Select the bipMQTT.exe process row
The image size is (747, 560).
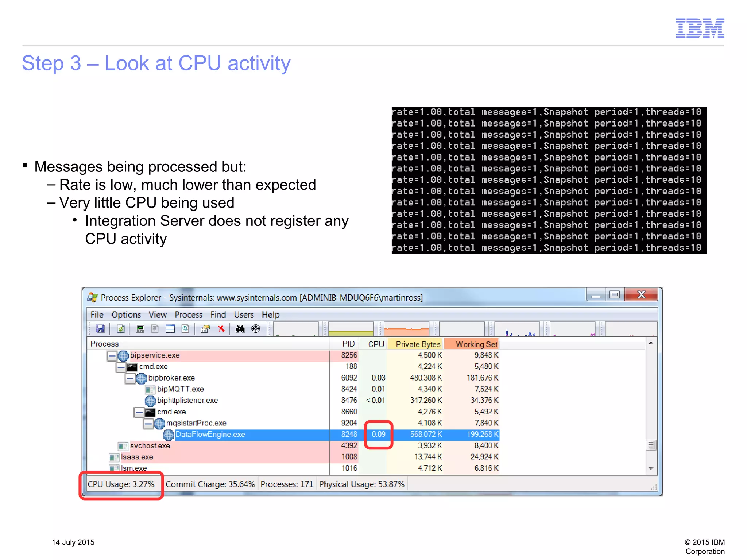pyautogui.click(x=293, y=389)
